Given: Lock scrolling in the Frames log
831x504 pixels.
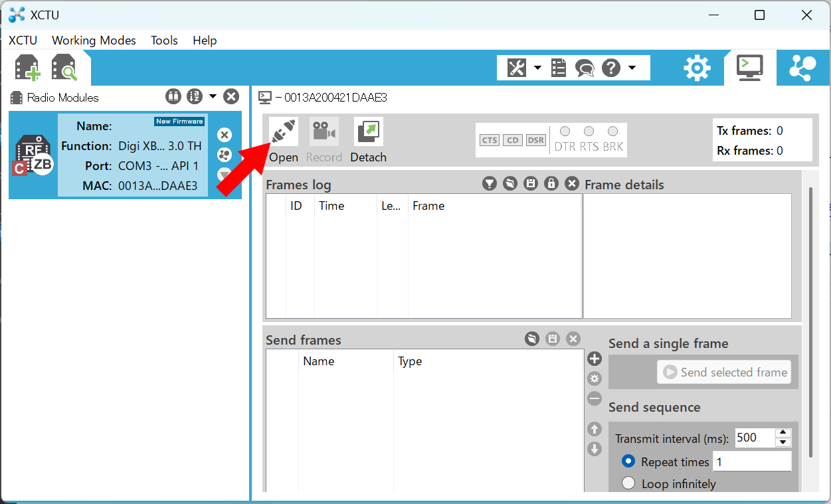Looking at the screenshot, I should click(551, 184).
